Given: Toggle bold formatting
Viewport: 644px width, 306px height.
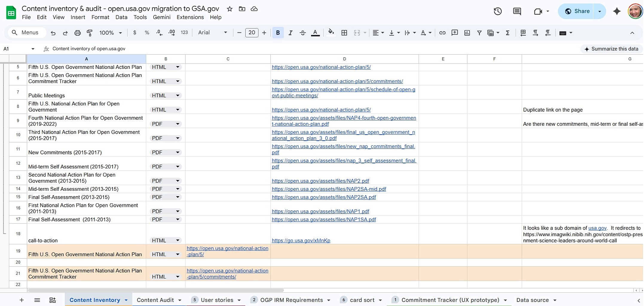Looking at the screenshot, I should tap(278, 33).
